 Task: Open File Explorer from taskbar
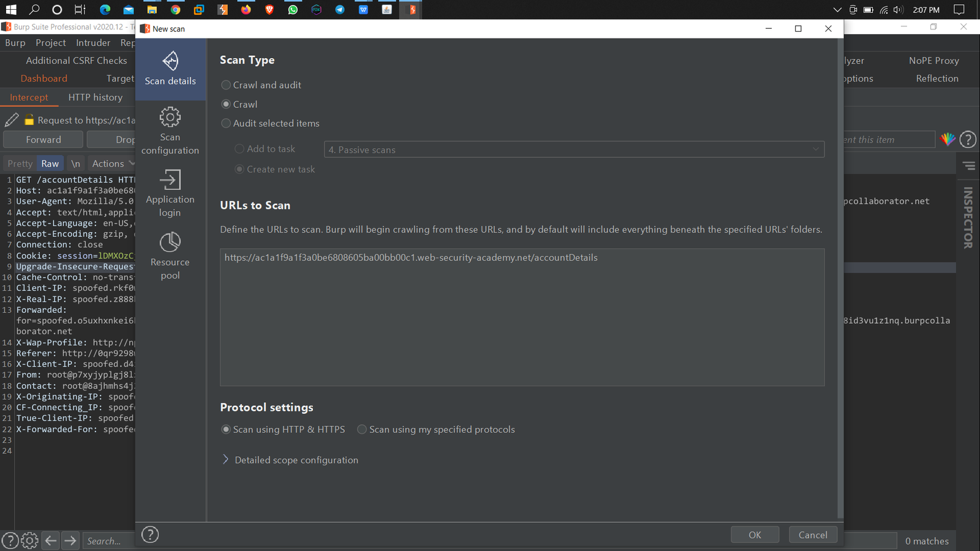(x=152, y=9)
